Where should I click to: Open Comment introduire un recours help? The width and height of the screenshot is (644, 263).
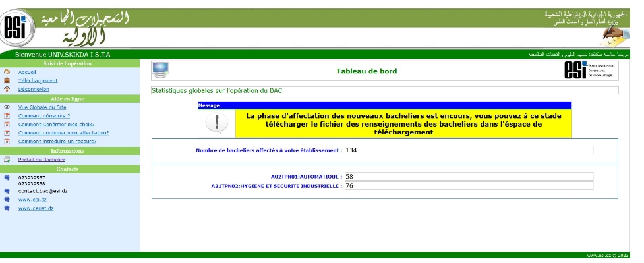click(x=57, y=141)
